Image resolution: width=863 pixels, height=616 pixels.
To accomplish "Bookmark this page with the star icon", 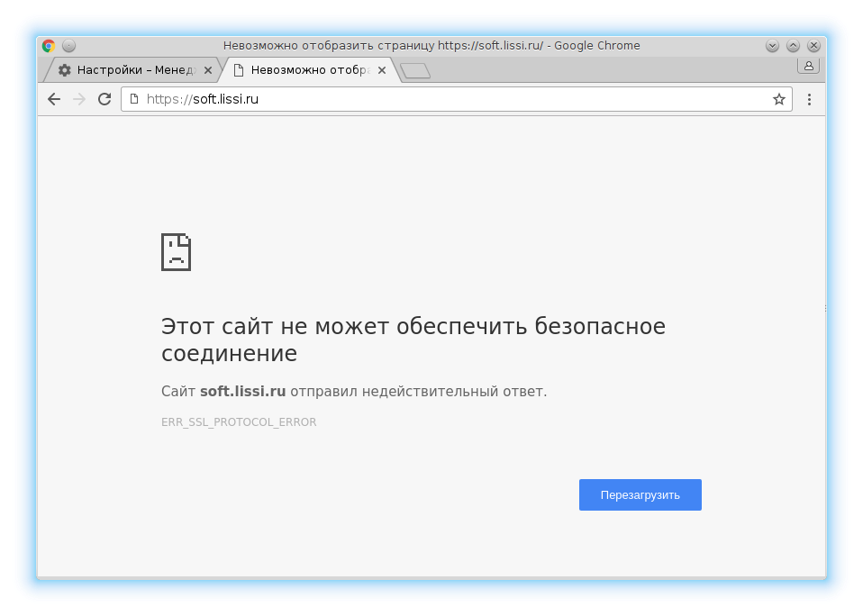I will pyautogui.click(x=779, y=99).
